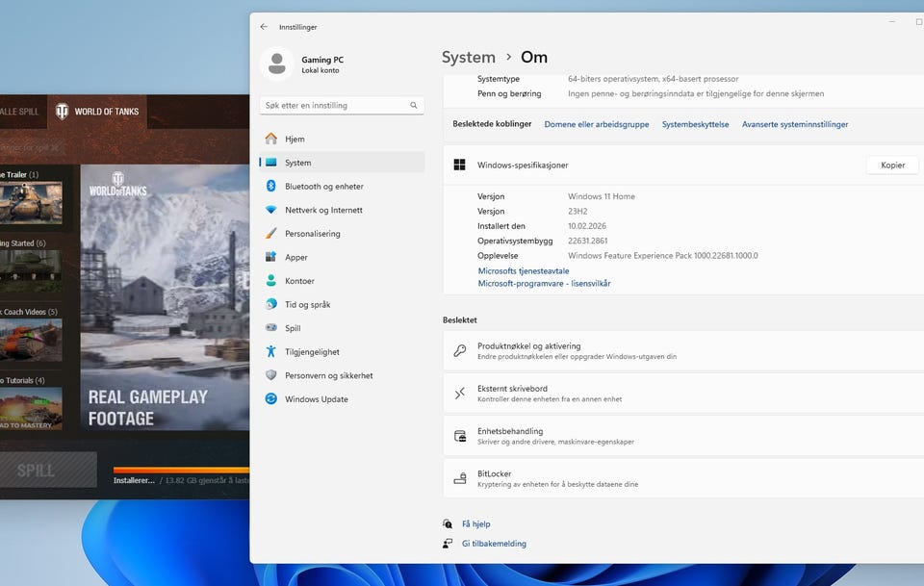Click the Gaming PC account avatar

coord(277,64)
